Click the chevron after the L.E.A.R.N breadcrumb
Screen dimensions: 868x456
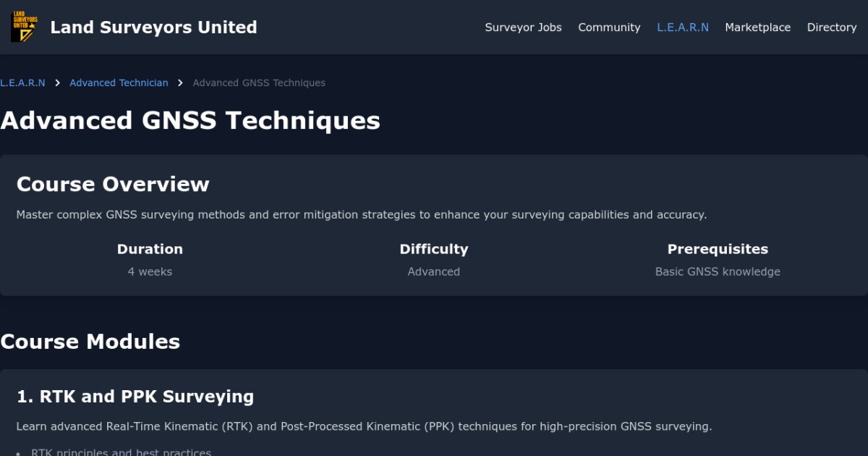coord(57,83)
